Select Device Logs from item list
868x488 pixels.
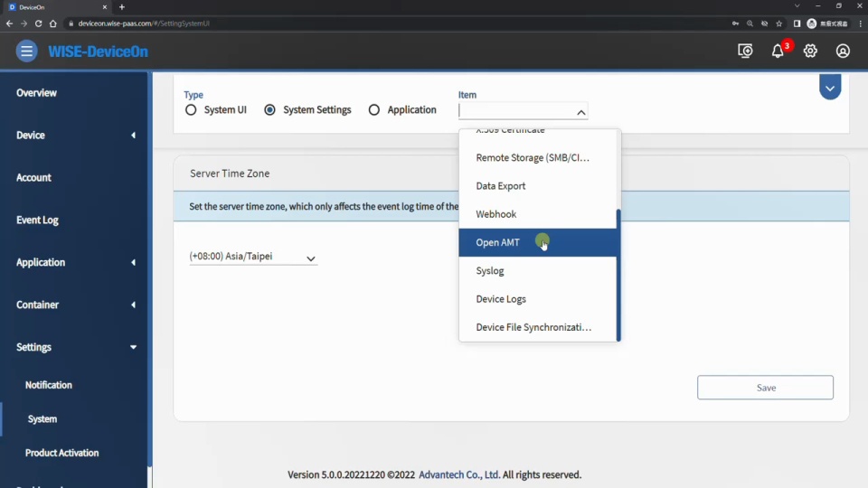[x=537, y=299]
